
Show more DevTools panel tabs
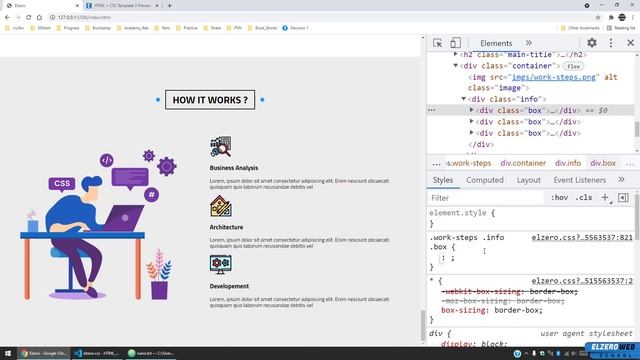pyautogui.click(x=529, y=43)
